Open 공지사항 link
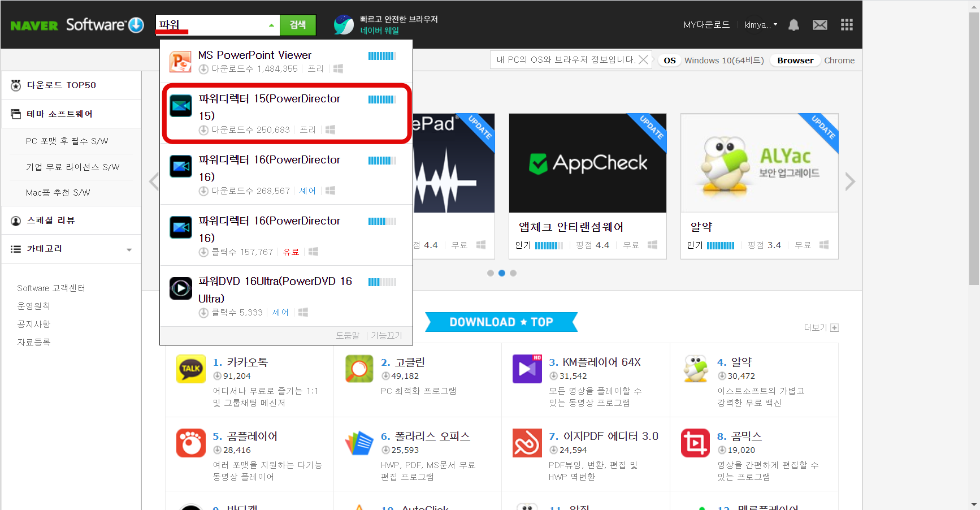The image size is (980, 510). [x=34, y=325]
